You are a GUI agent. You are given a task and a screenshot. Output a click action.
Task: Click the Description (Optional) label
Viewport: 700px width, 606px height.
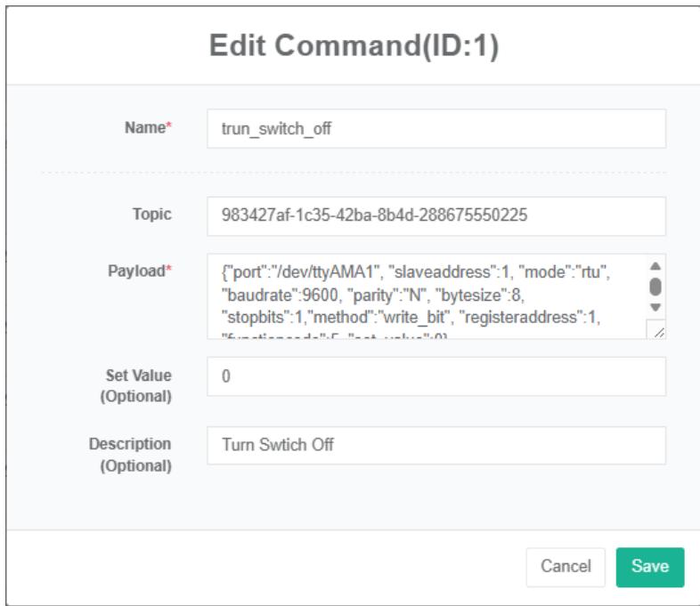(136, 455)
